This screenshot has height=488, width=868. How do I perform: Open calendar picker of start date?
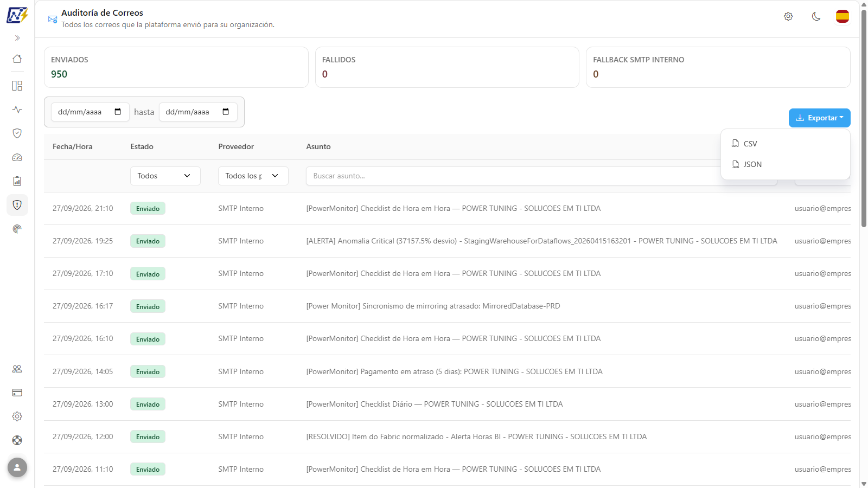tap(118, 112)
